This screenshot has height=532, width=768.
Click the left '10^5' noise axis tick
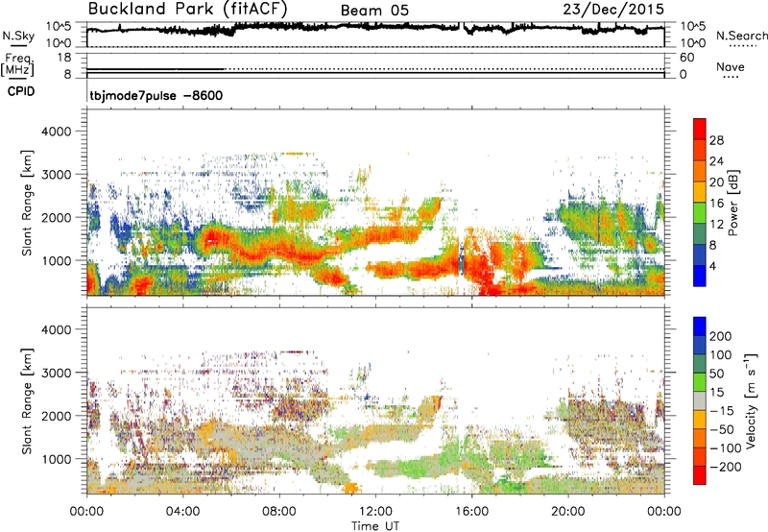point(59,27)
